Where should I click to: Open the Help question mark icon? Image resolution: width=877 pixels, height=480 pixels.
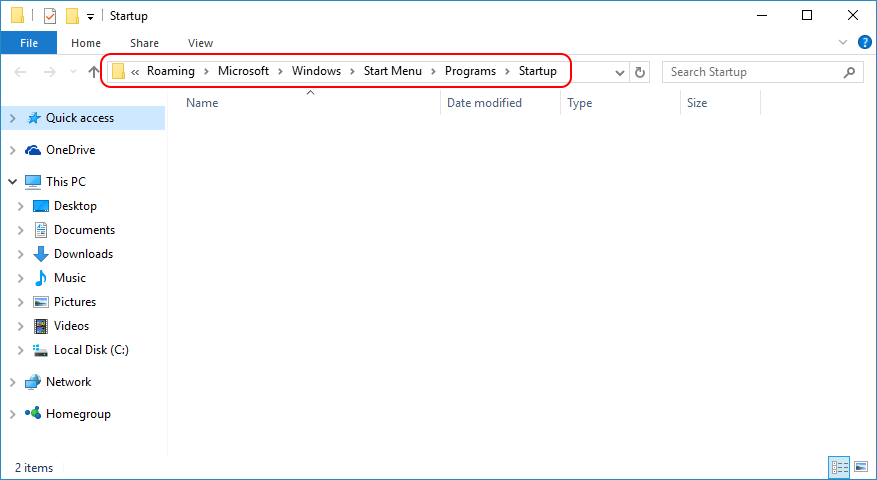pos(863,43)
